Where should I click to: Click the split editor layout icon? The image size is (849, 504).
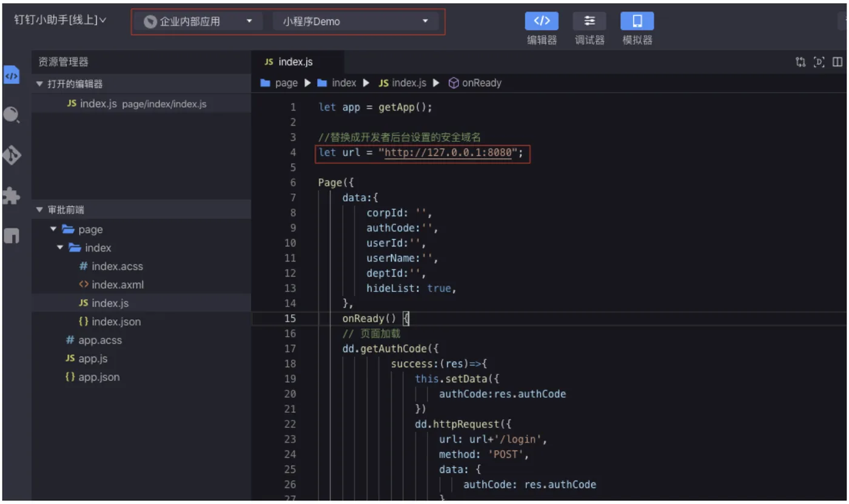837,62
